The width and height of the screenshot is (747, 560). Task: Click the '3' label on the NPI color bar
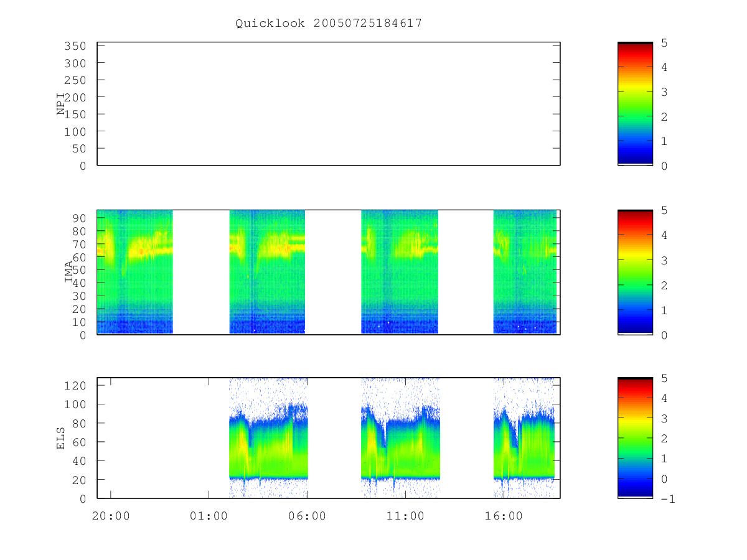(664, 92)
